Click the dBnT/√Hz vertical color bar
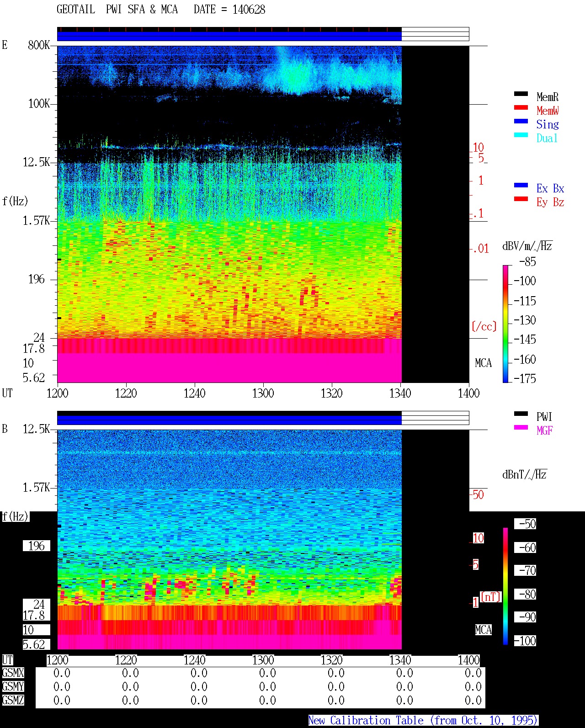Image resolution: width=585 pixels, height=728 pixels. coord(505,586)
